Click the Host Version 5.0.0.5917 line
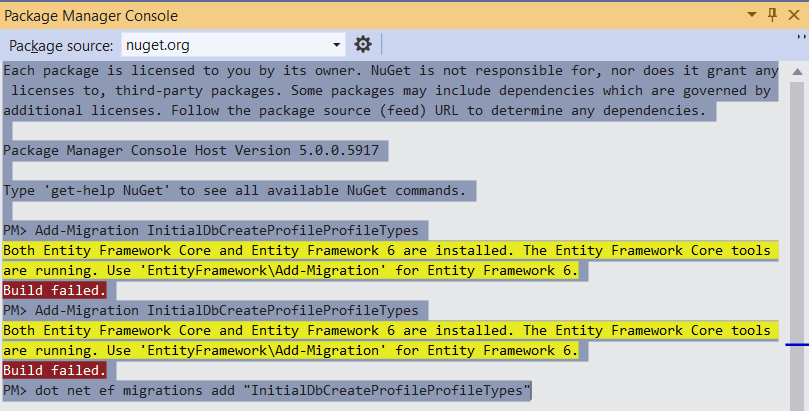This screenshot has height=411, width=809. click(x=195, y=150)
